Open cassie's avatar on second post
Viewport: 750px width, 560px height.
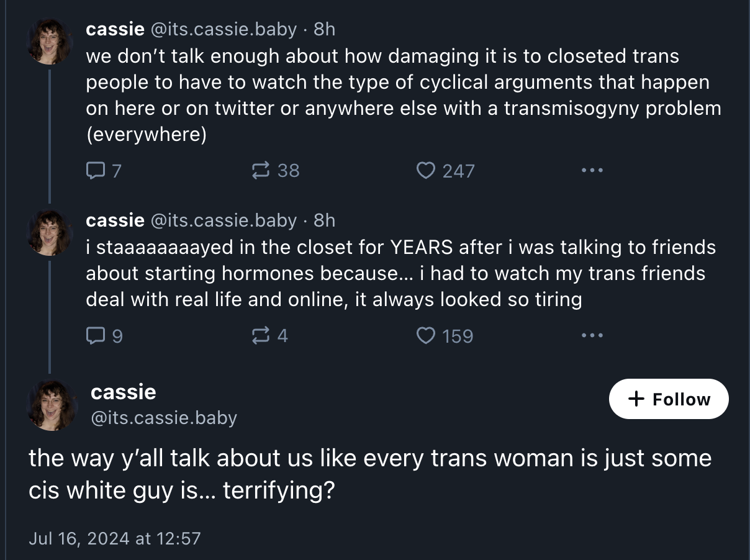pyautogui.click(x=50, y=233)
